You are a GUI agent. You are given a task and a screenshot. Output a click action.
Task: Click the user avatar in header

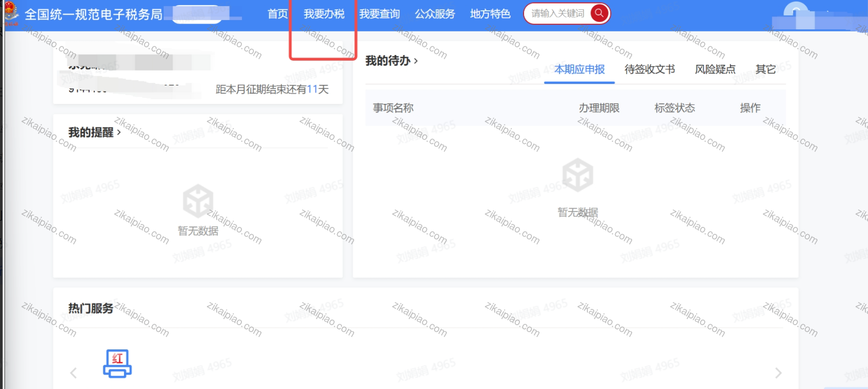tap(795, 14)
